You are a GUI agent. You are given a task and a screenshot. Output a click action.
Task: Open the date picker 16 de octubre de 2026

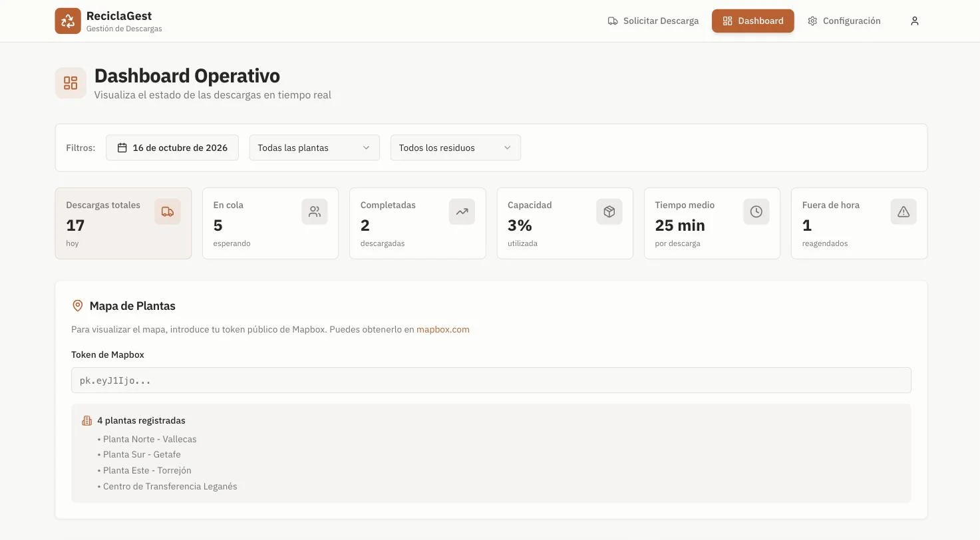click(172, 148)
